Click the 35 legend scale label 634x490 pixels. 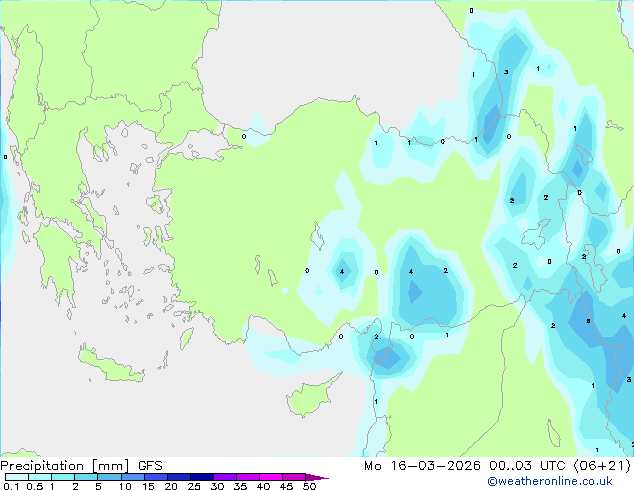tap(240, 486)
